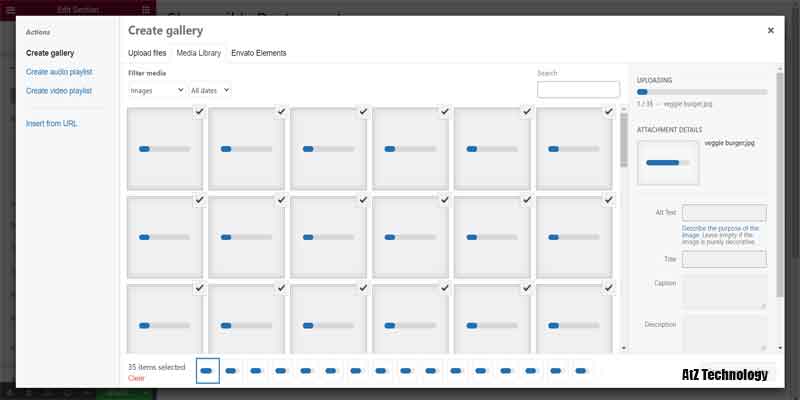Open the hamburger menu behind the dialog

pyautogui.click(x=11, y=8)
